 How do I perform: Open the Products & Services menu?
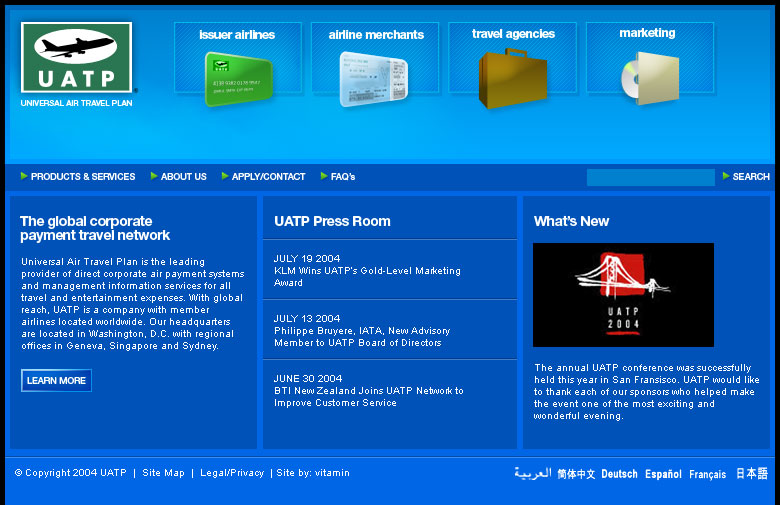(x=82, y=177)
